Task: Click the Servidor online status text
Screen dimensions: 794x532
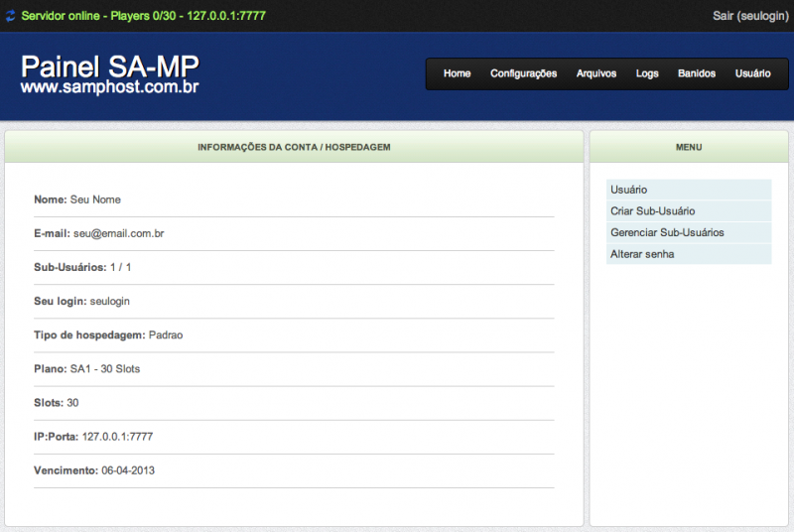Action: pyautogui.click(x=143, y=16)
